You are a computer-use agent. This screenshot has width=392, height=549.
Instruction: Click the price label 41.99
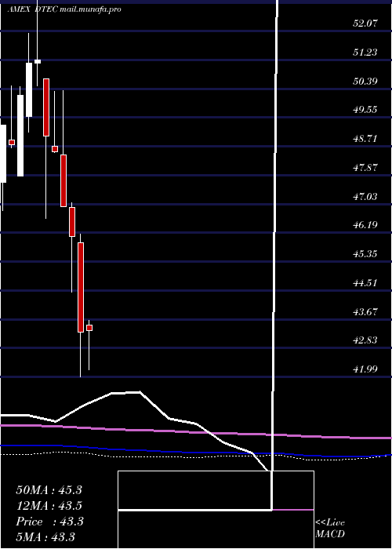[x=365, y=369]
